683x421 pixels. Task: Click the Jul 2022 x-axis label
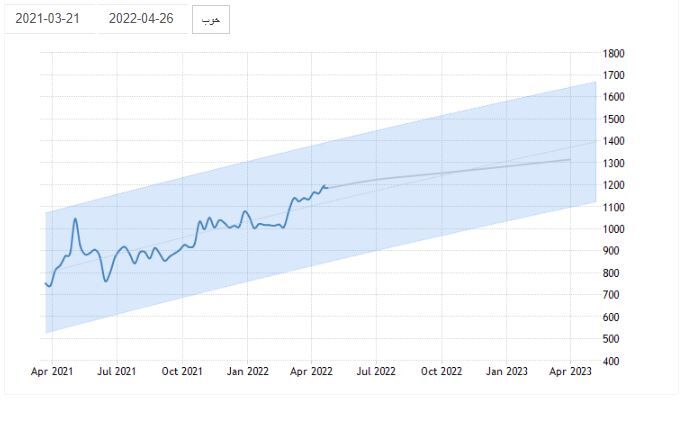point(377,372)
